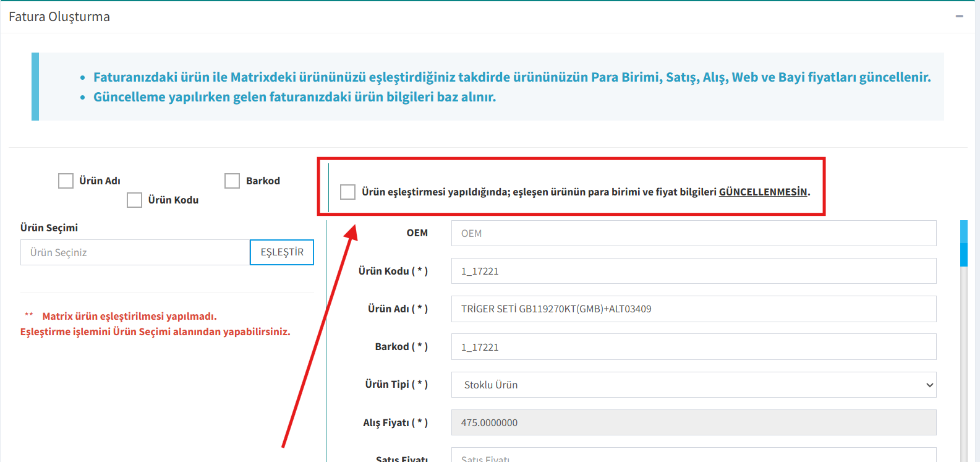Collapse the Fatura Oluşturma panel
The height and width of the screenshot is (462, 980).
959,16
